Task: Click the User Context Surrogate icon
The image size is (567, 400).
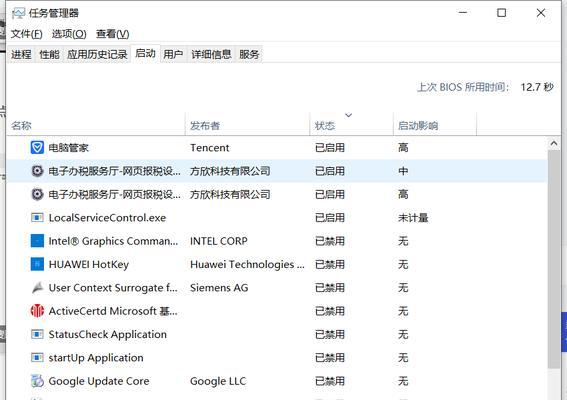Action: click(x=37, y=288)
